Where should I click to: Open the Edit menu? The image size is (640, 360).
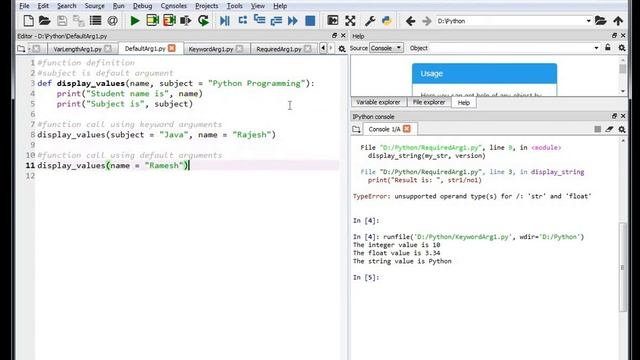click(x=43, y=6)
